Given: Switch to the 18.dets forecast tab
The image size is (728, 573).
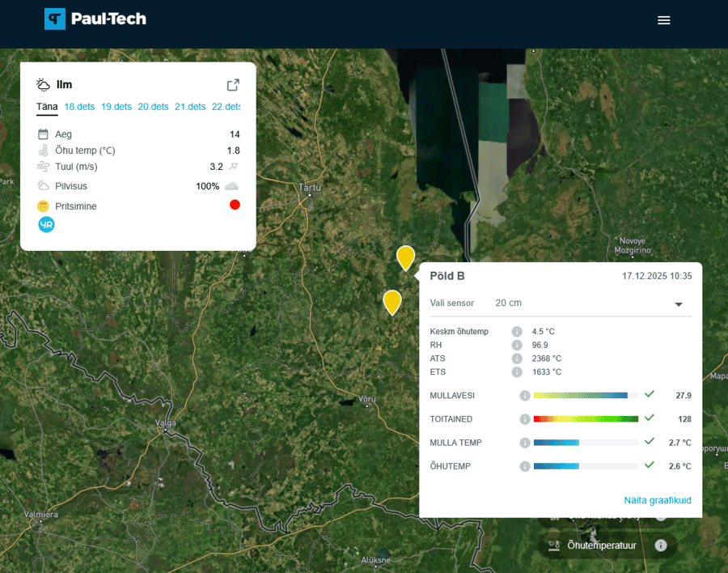Looking at the screenshot, I should click(79, 107).
